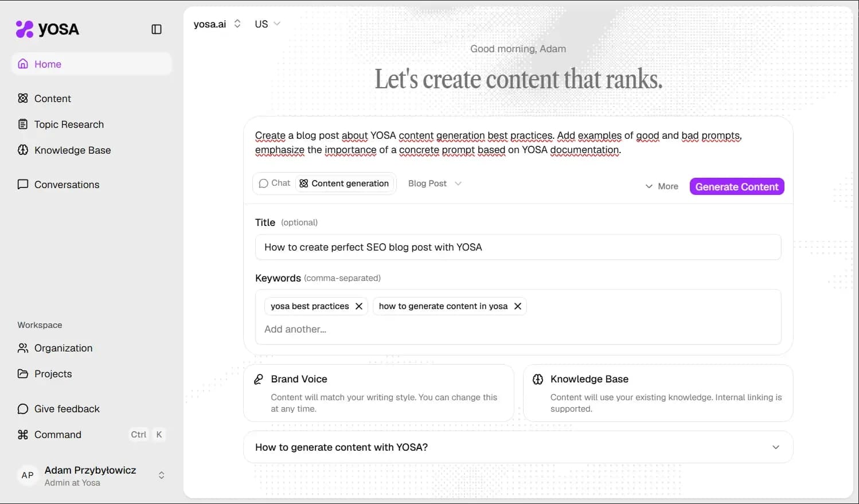Click the AP user avatar
This screenshot has height=504, width=859.
[x=28, y=475]
